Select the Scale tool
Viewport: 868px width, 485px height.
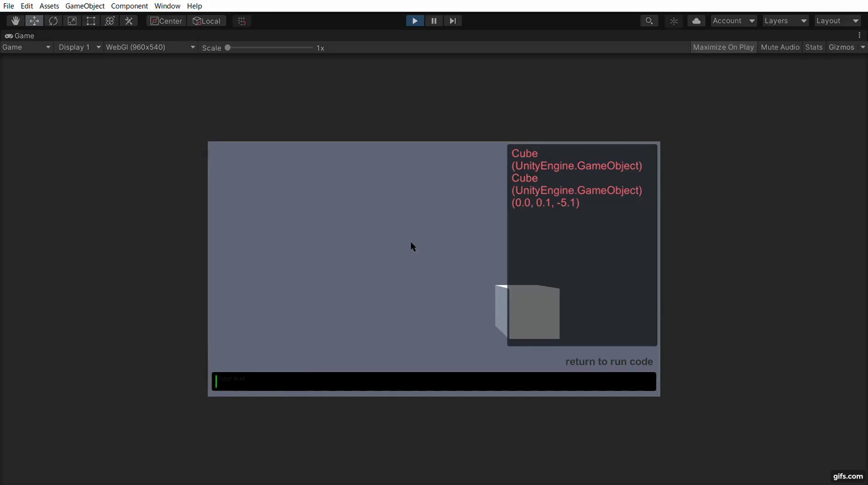click(72, 21)
